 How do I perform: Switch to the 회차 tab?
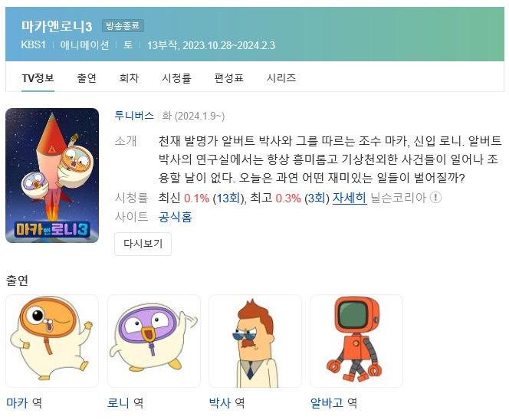tap(129, 78)
